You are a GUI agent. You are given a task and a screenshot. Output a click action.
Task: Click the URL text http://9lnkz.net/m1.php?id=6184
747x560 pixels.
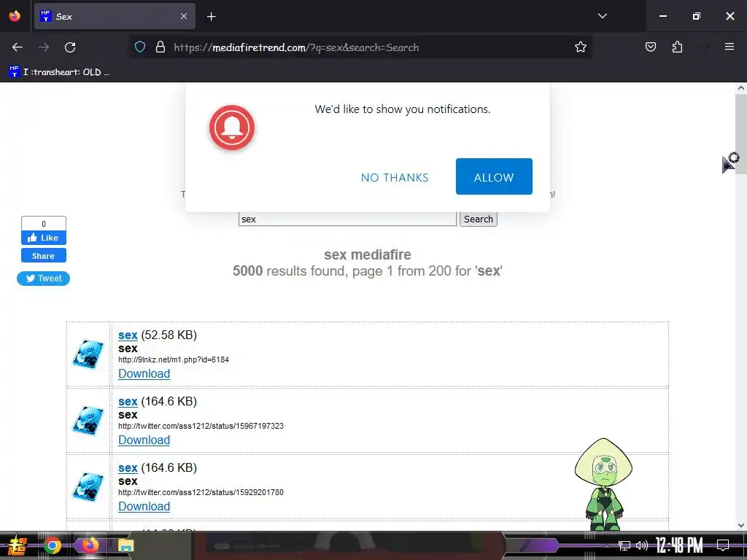tap(174, 359)
